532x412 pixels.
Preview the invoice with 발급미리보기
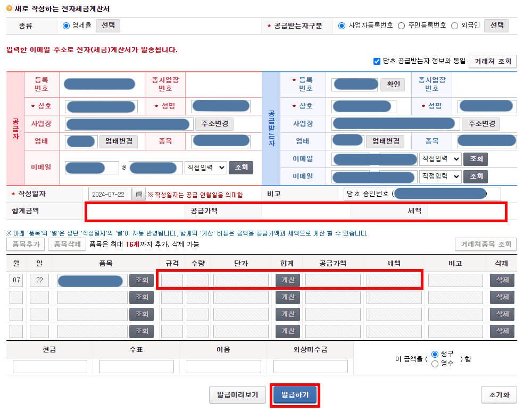237,395
